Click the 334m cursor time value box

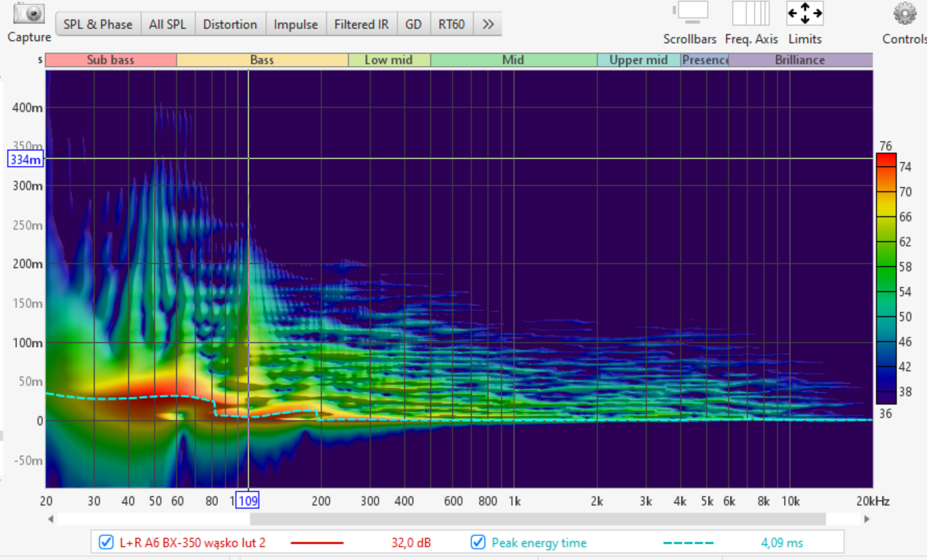25,159
